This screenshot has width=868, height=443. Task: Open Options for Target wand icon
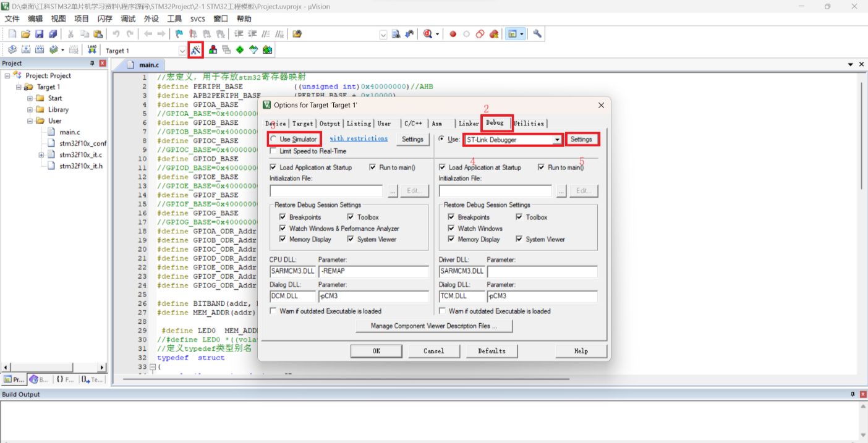click(195, 50)
